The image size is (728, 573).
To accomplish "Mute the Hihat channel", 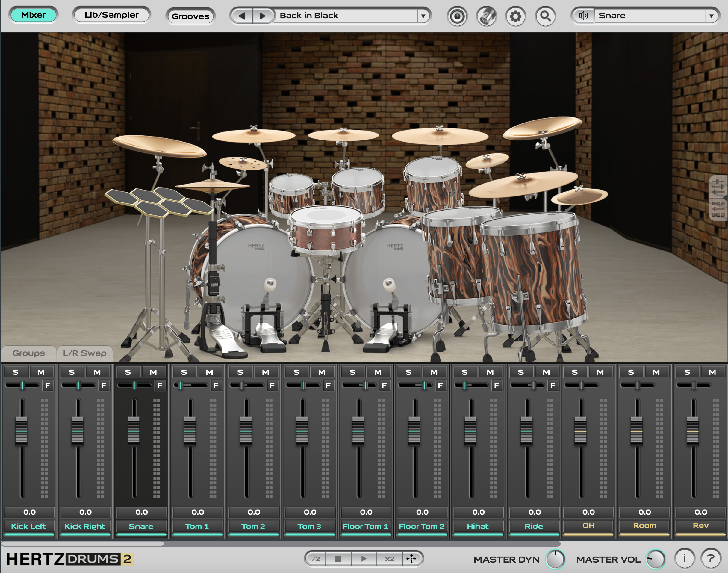I will pos(490,371).
